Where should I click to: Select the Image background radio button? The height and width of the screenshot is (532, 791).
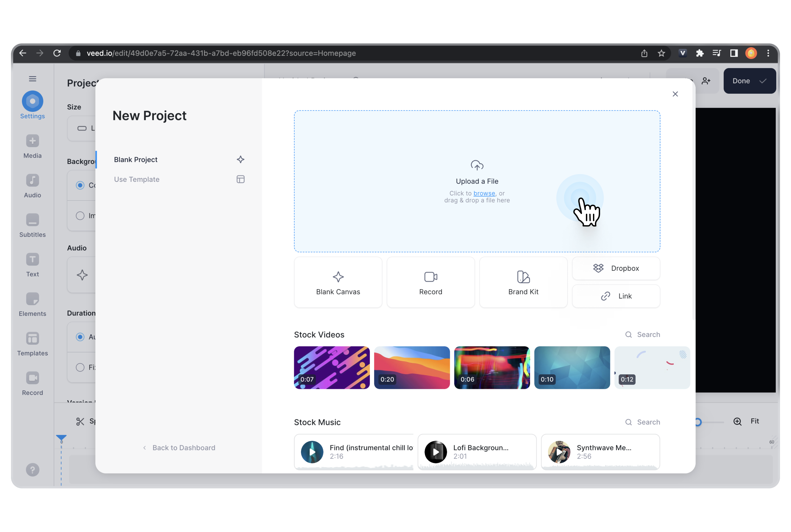point(80,216)
